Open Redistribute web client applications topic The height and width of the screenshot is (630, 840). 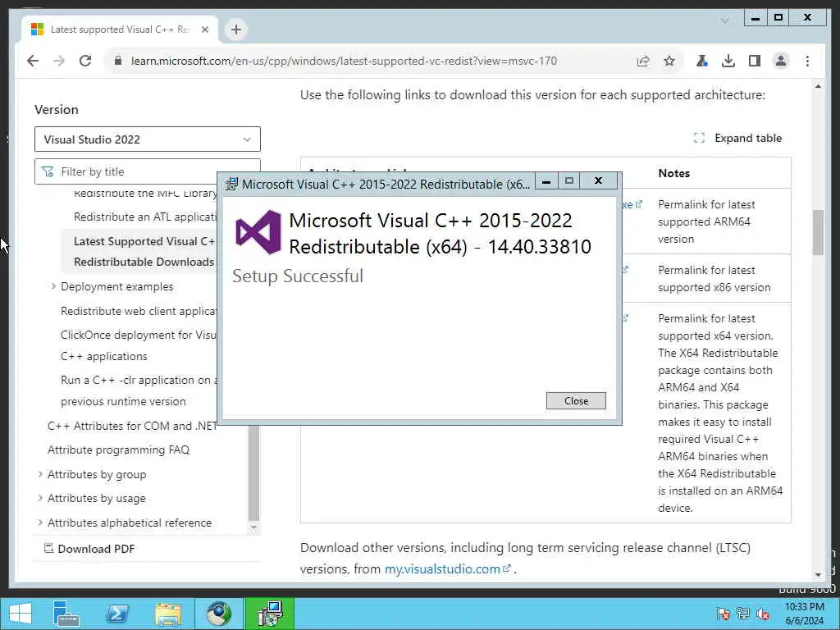(x=139, y=311)
